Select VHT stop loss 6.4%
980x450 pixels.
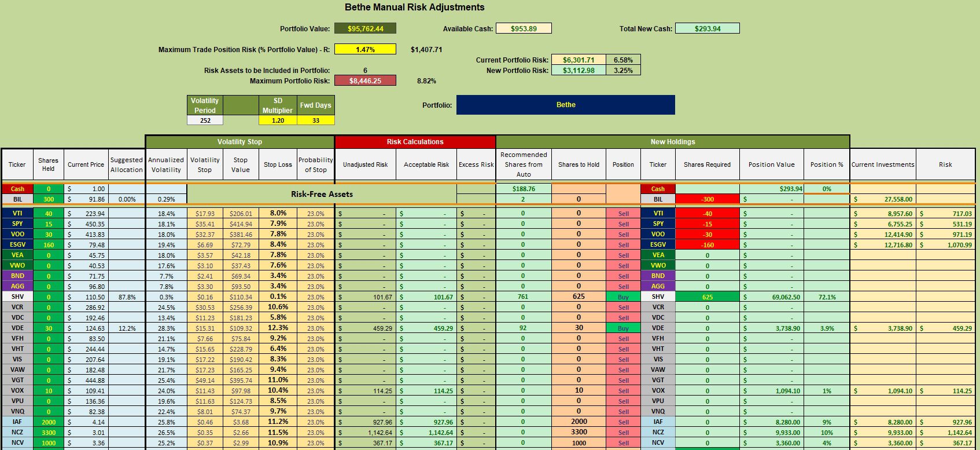[278, 349]
